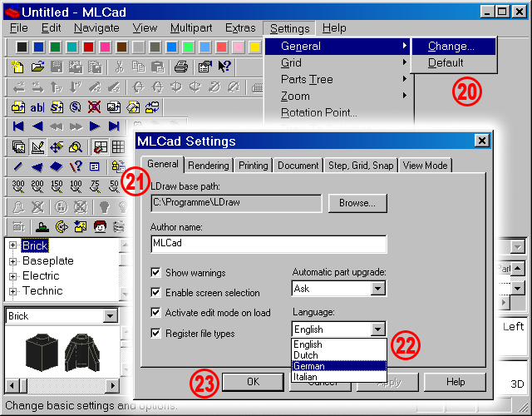Toggle Activate edit mode on load
Viewport: 532px width, 416px height.
click(155, 313)
